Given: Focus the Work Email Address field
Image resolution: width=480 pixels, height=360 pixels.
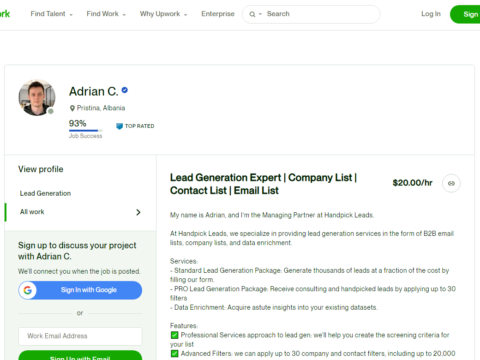Looking at the screenshot, I should click(x=80, y=336).
